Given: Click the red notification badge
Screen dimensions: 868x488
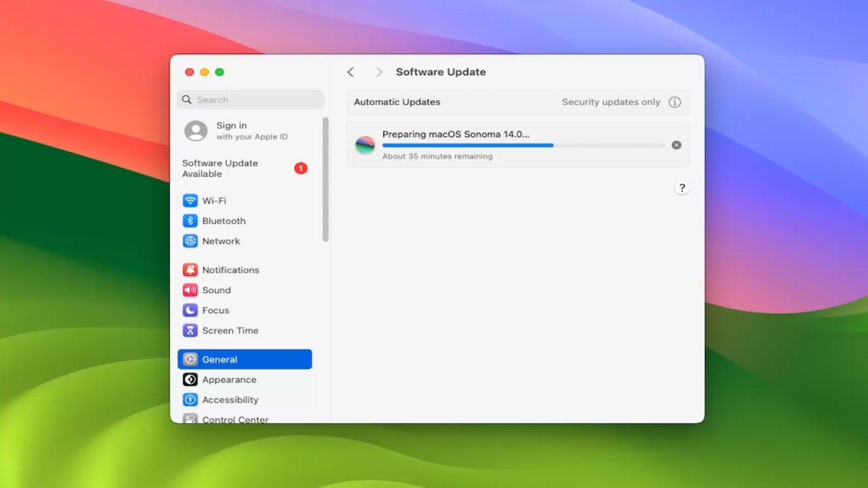Looking at the screenshot, I should point(300,168).
